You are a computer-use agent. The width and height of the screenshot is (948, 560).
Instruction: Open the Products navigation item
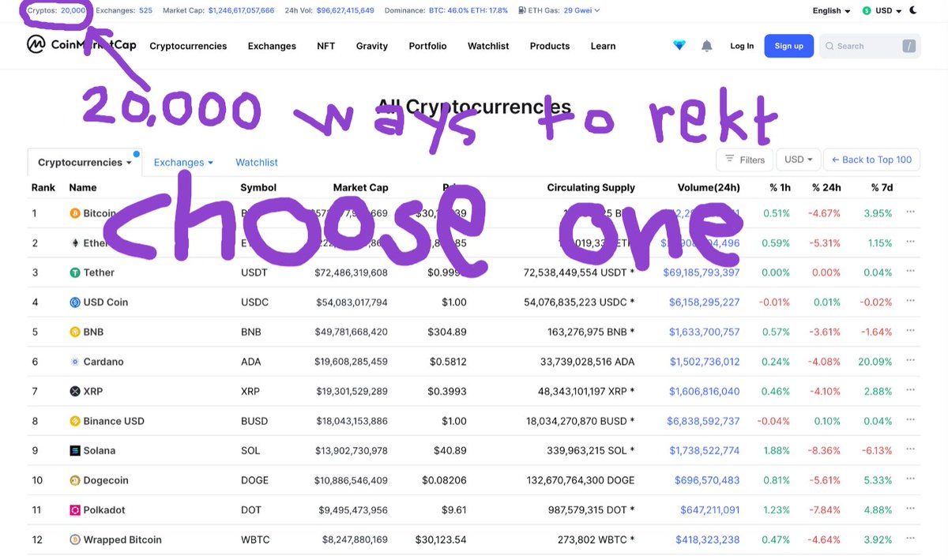(x=550, y=46)
